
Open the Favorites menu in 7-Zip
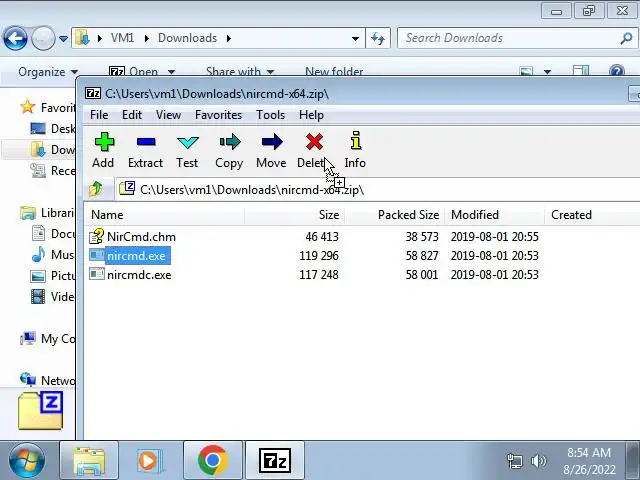[218, 115]
